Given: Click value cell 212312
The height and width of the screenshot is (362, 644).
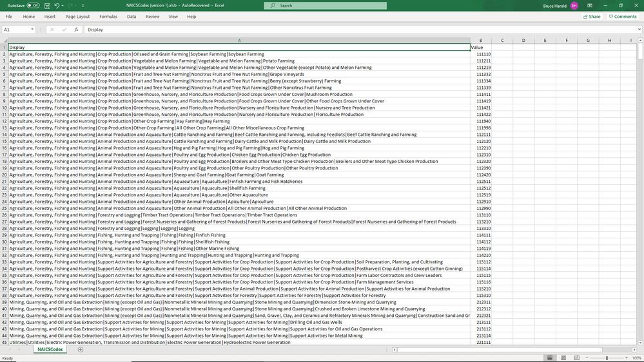Looking at the screenshot, I should [x=480, y=309].
